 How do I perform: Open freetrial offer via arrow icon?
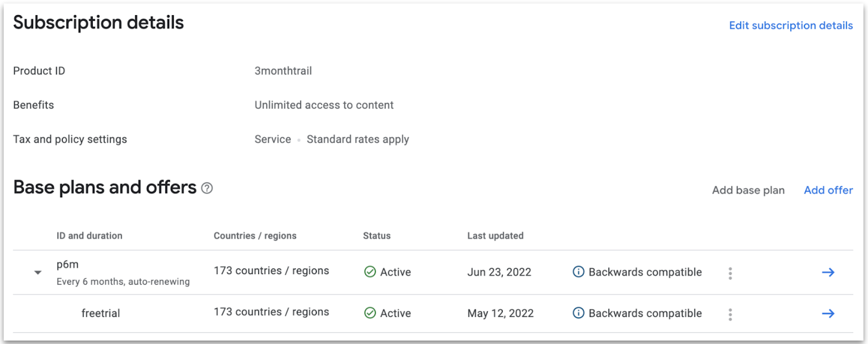[x=828, y=314]
